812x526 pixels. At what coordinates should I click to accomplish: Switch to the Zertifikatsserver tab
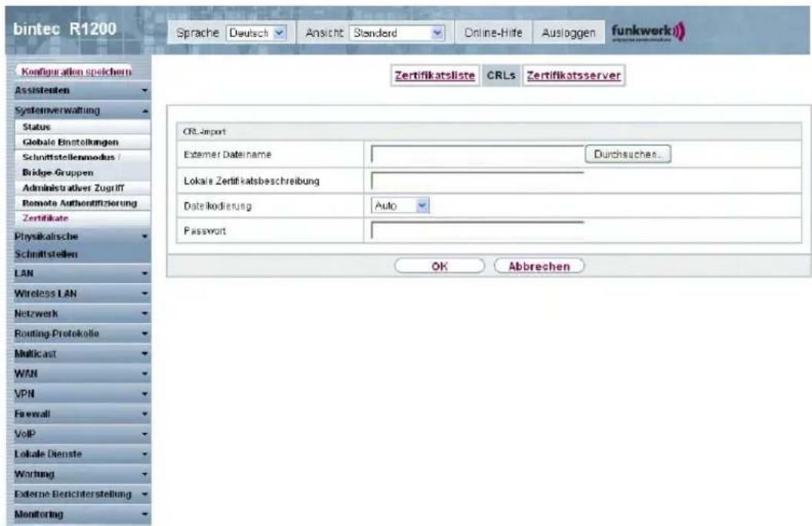pos(574,75)
